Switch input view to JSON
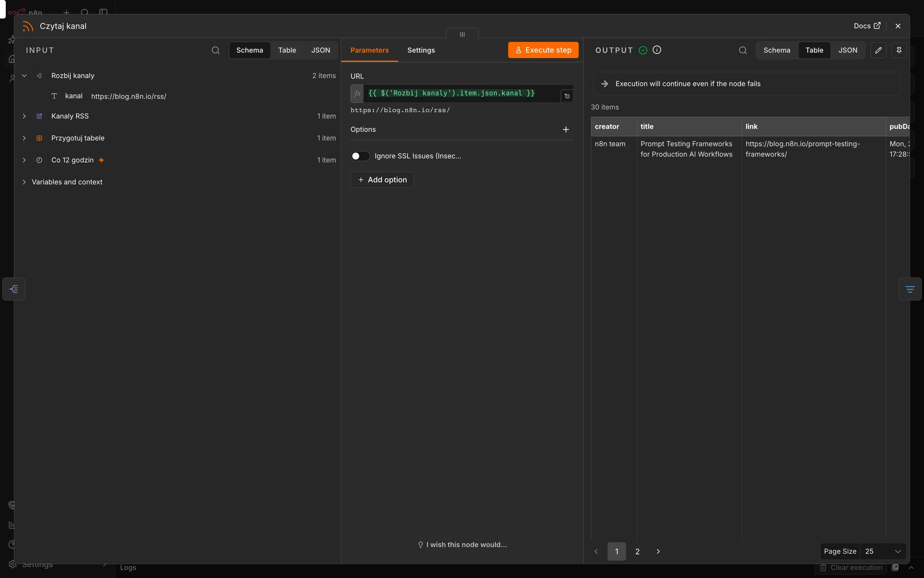This screenshot has height=578, width=924. pyautogui.click(x=320, y=50)
